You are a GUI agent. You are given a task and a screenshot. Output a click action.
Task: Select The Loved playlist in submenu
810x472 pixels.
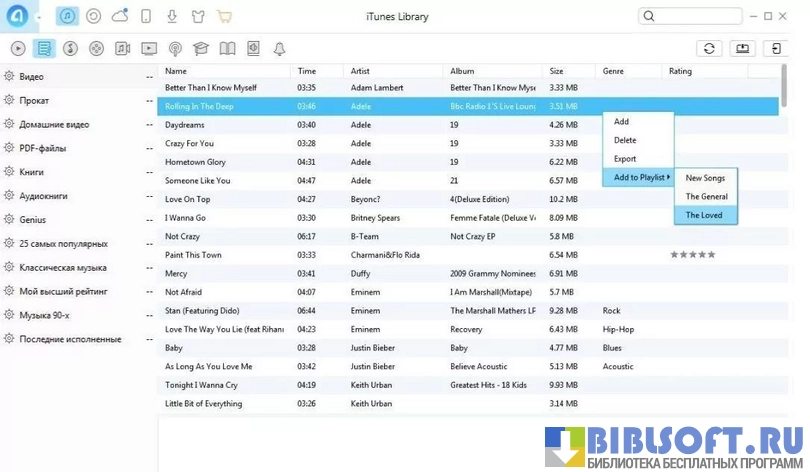704,215
